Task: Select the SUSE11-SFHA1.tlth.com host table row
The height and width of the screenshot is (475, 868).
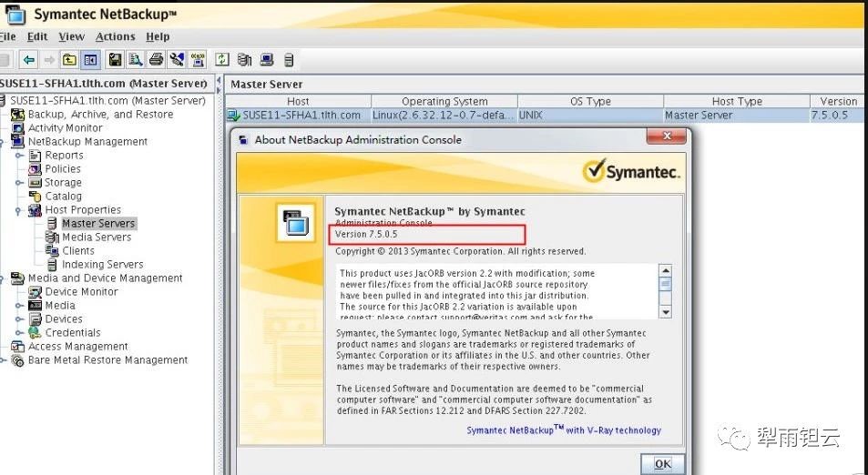Action: (546, 115)
